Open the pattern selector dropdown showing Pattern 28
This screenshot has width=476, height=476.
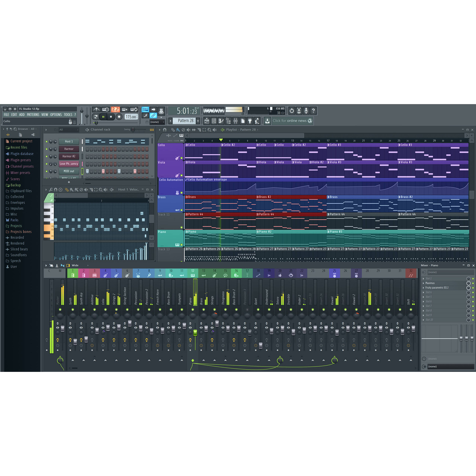(x=185, y=120)
